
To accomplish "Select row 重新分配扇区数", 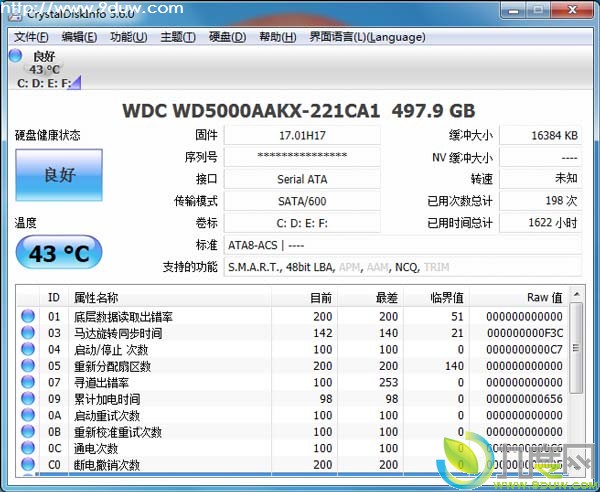I will (x=293, y=366).
